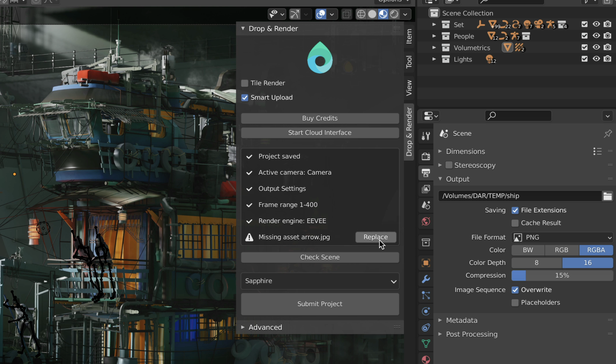Enable the Tile Render checkbox
Screen dimensions: 616x364
point(244,83)
